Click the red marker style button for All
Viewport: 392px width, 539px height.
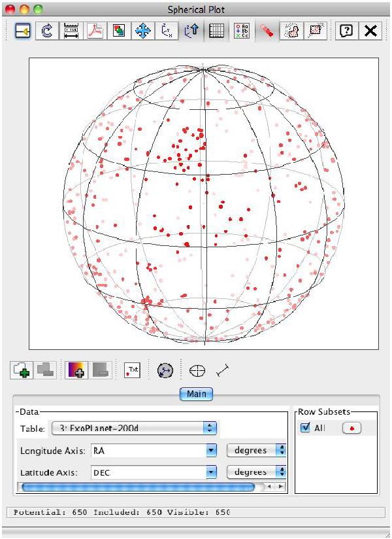coord(351,428)
